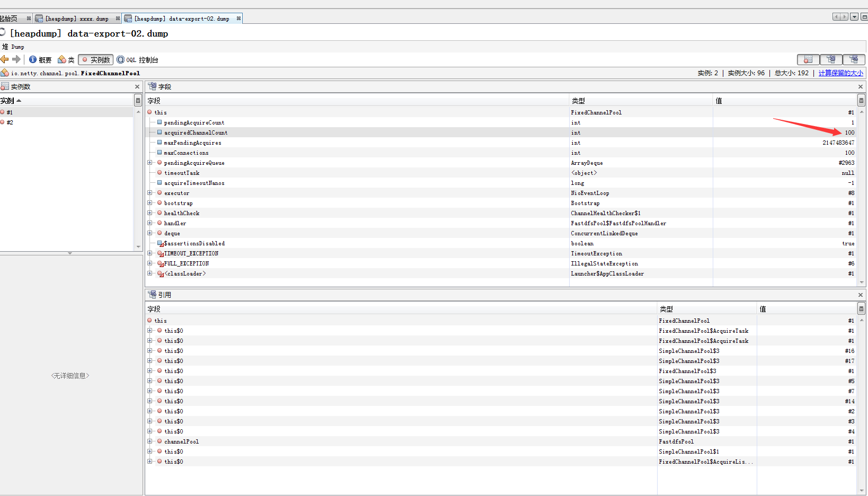Toggle the References panel visibility button
The width and height of the screenshot is (868, 496).
click(x=854, y=59)
